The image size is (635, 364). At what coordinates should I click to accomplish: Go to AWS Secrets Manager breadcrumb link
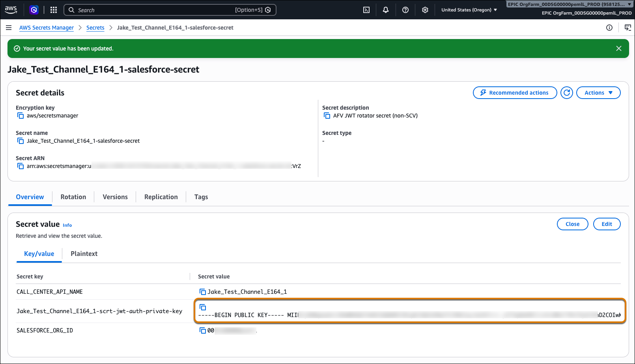[47, 28]
